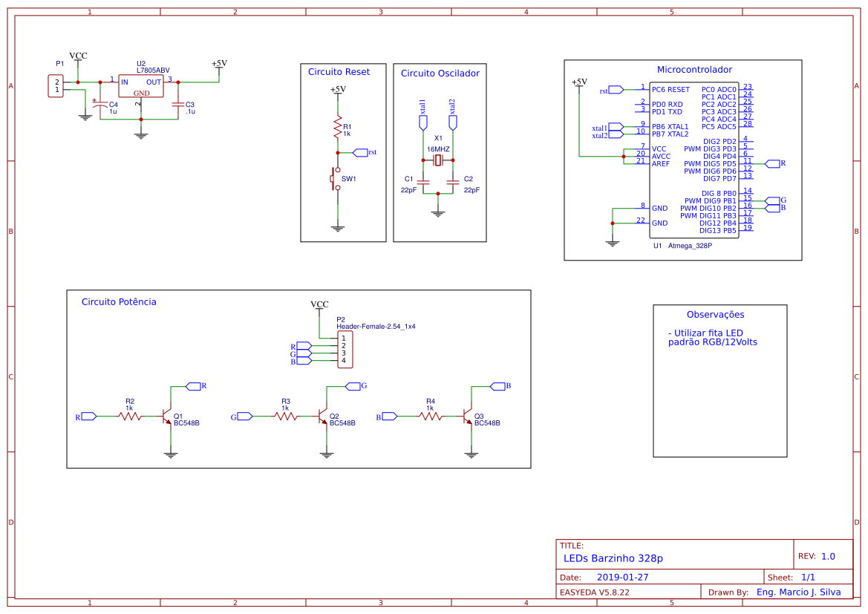The width and height of the screenshot is (868, 614).
Task: Select resistor R4 1k symbol
Action: coord(431,417)
